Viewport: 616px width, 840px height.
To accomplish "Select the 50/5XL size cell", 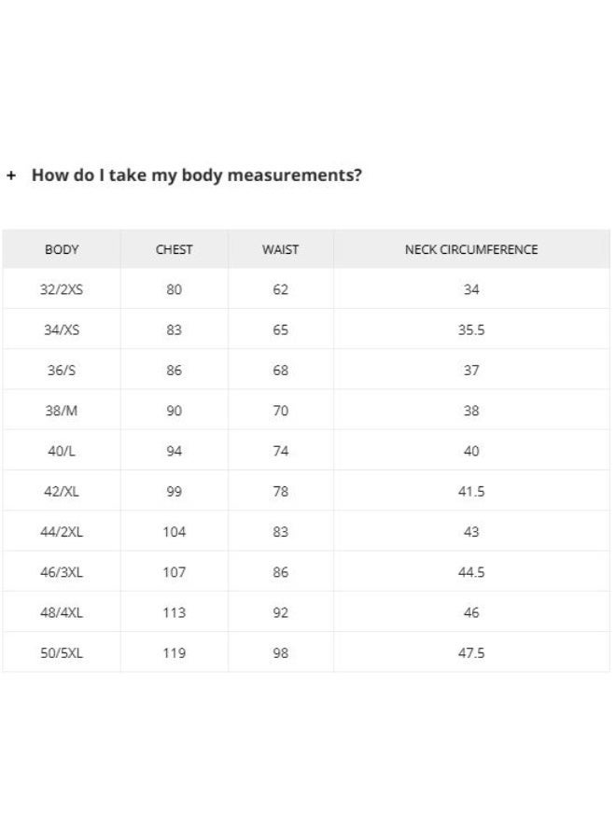I will [62, 653].
